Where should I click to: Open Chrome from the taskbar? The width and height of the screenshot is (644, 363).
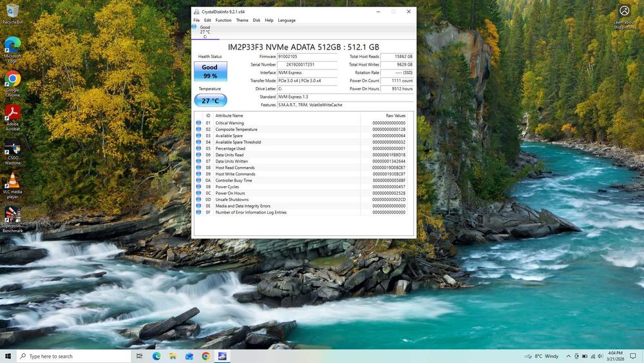(x=206, y=356)
